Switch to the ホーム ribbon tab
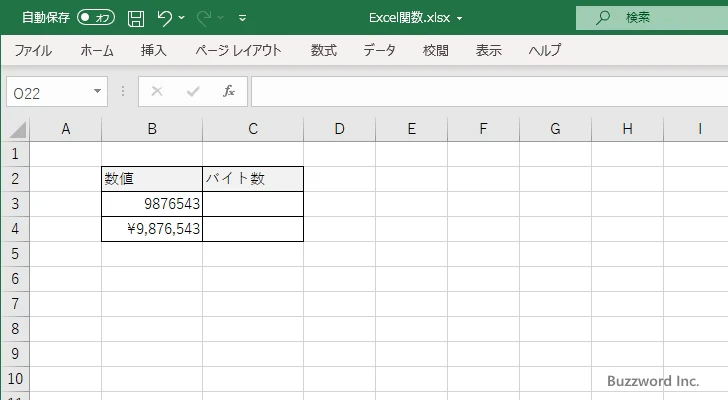 [x=97, y=50]
